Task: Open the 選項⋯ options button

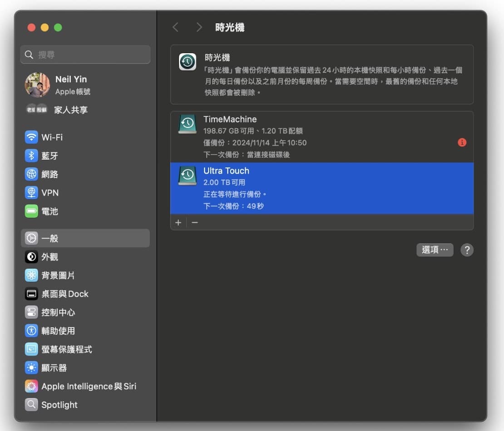Action: coord(435,250)
